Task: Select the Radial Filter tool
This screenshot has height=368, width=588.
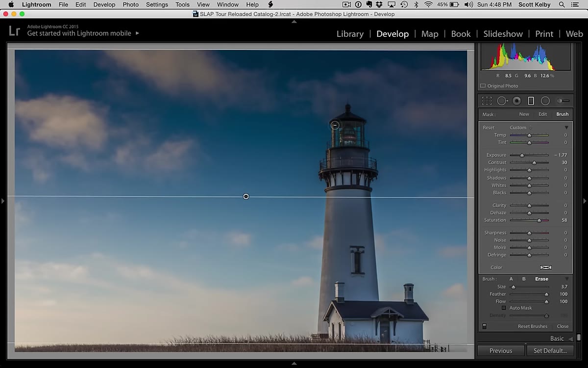Action: pos(545,101)
